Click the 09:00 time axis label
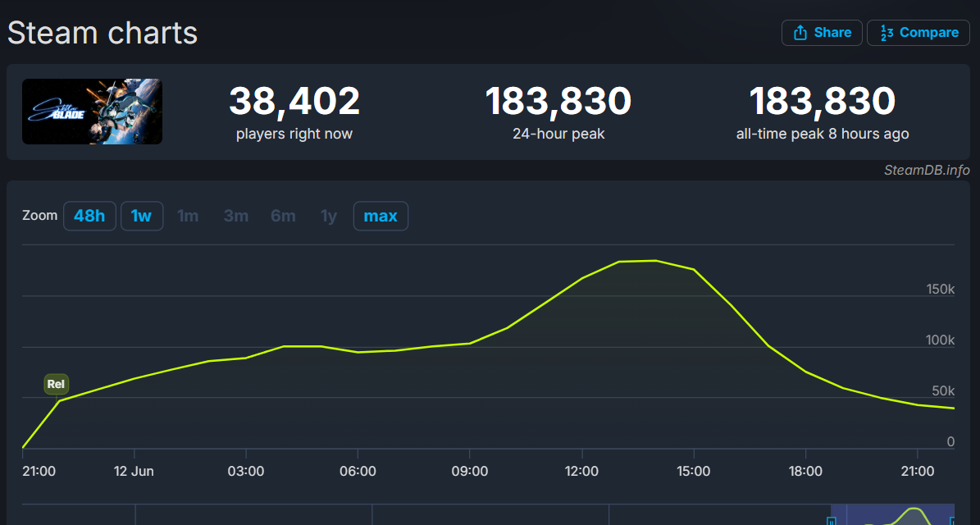Screen dimensions: 980x525 [x=469, y=471]
